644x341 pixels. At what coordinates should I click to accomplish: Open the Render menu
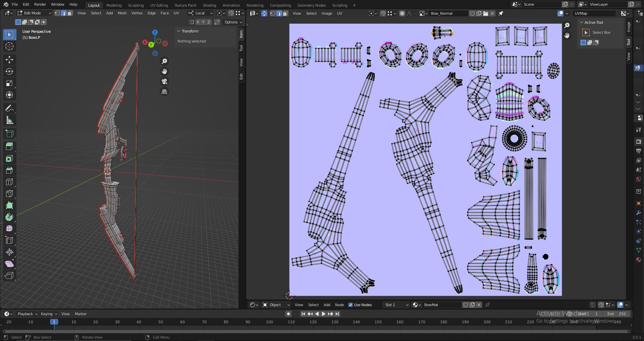(40, 4)
